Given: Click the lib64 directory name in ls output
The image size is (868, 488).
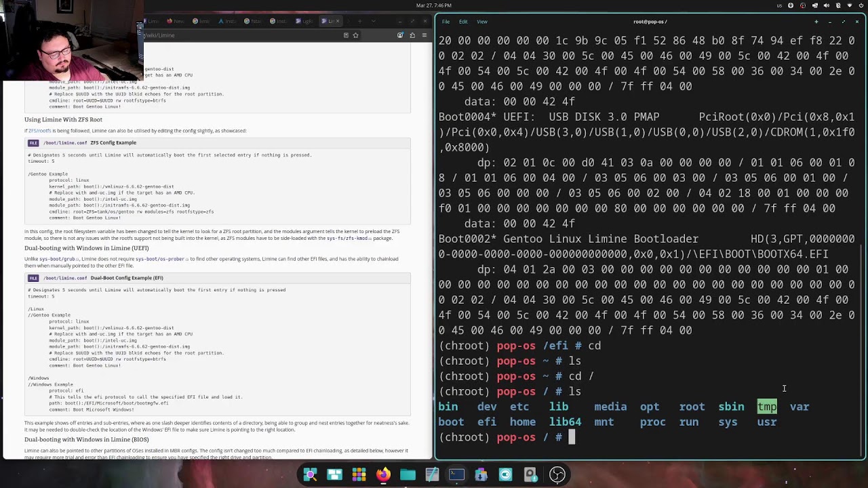Looking at the screenshot, I should pyautogui.click(x=565, y=422).
